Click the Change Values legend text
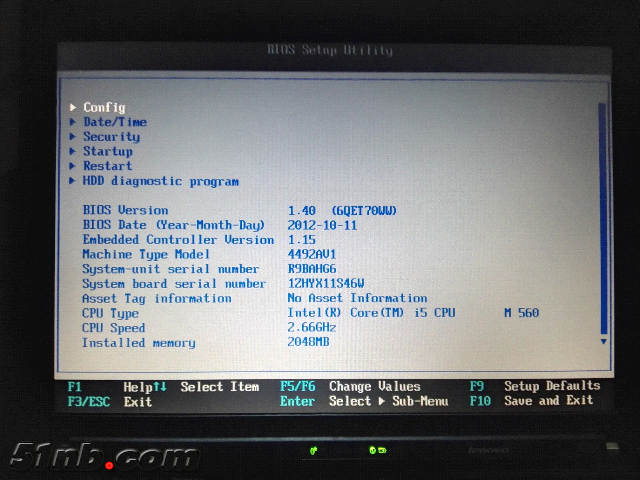 coord(375,386)
